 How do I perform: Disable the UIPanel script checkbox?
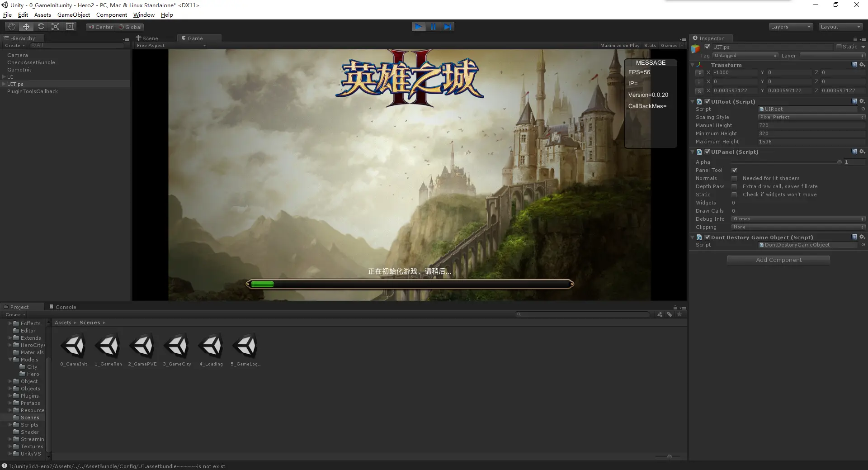click(x=708, y=152)
